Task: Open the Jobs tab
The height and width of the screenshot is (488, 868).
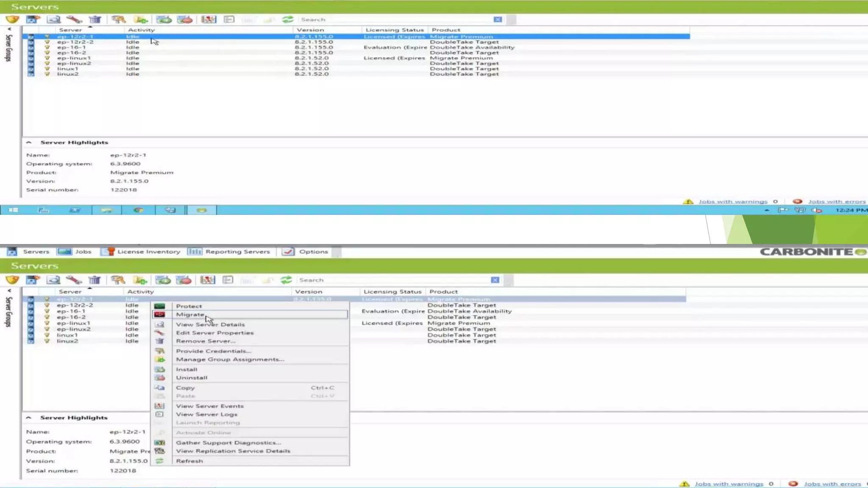Action: pyautogui.click(x=83, y=252)
